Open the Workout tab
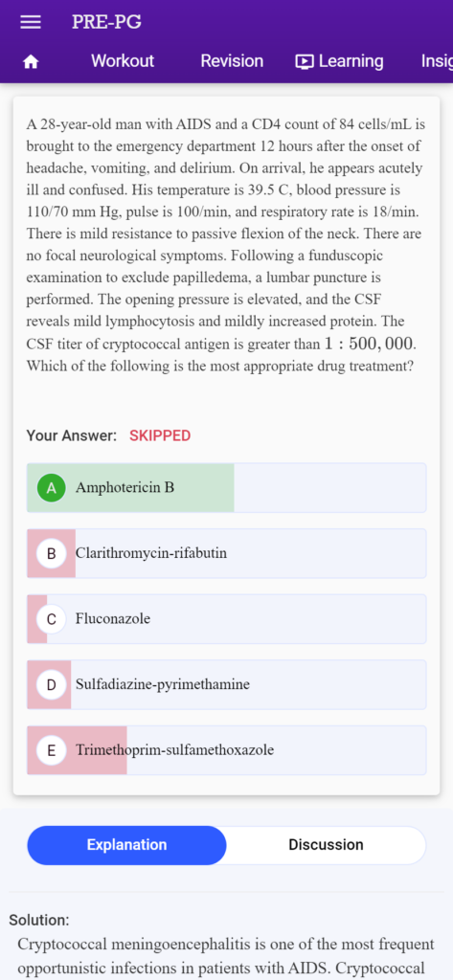Screen dimensions: 453x980 pos(123,61)
